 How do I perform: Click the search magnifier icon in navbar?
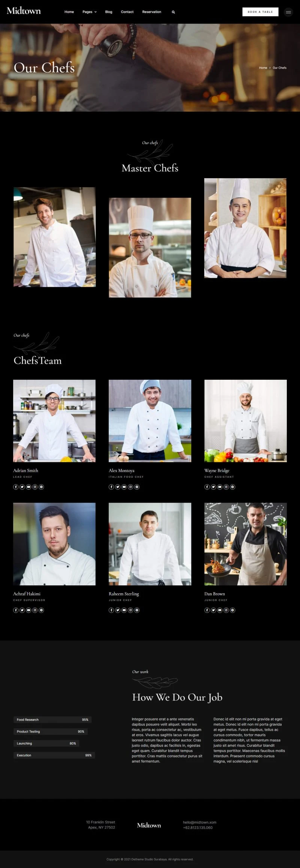pyautogui.click(x=173, y=12)
